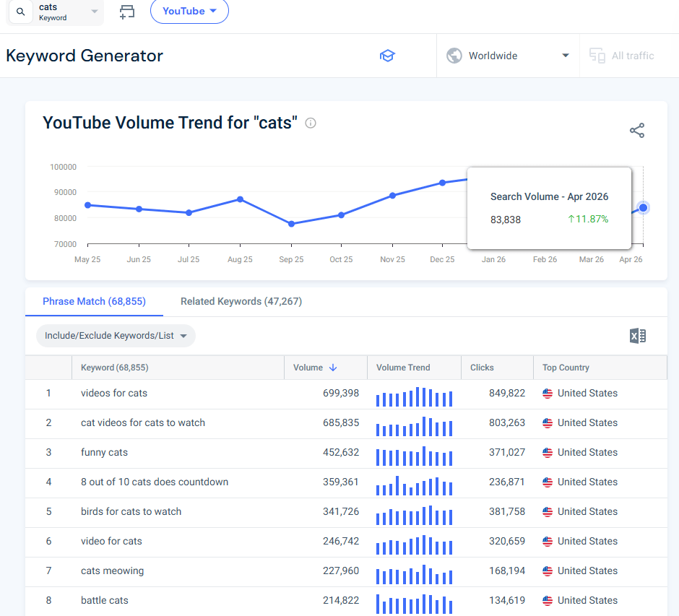Click volume value 359,361

pos(341,482)
